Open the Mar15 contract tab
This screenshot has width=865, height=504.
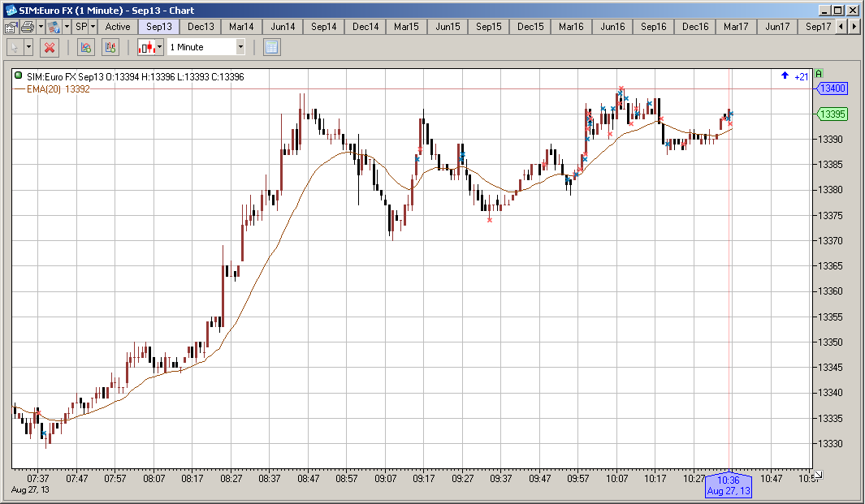coord(406,27)
